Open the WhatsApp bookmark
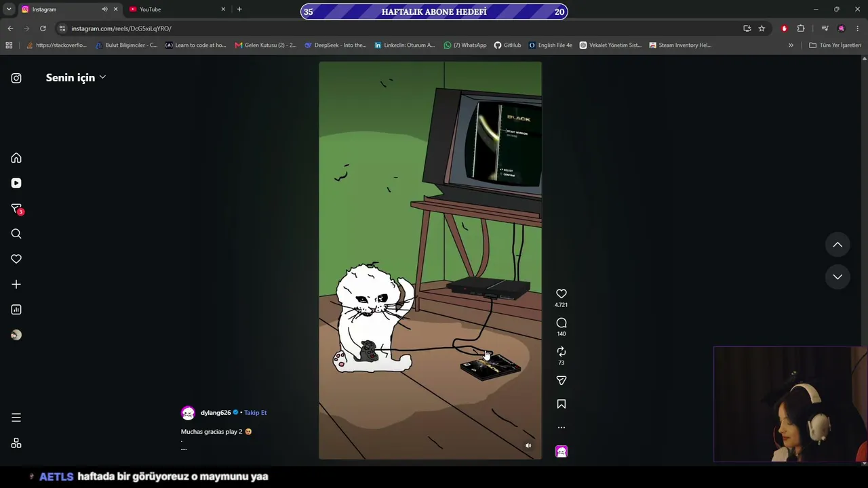868x488 pixels. click(x=465, y=45)
